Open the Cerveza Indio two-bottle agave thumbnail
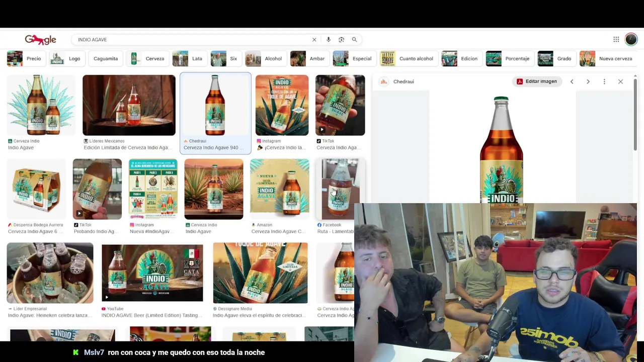644x362 pixels. (x=41, y=105)
